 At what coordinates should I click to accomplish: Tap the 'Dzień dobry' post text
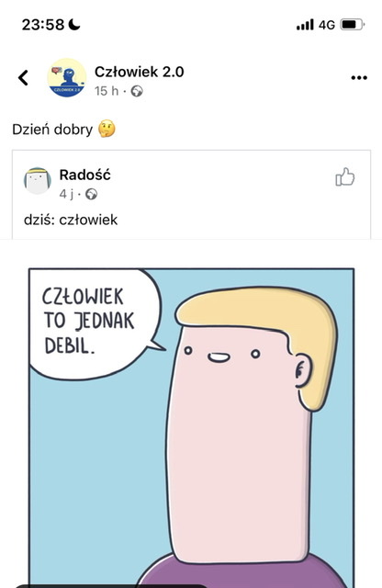(52, 130)
